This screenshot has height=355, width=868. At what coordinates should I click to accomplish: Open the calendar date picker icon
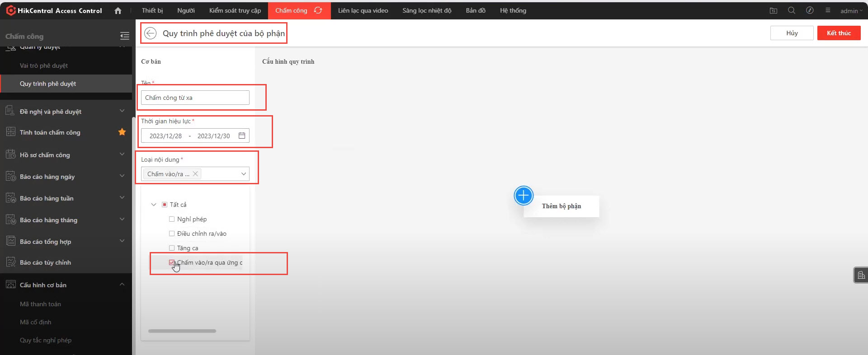pyautogui.click(x=242, y=135)
